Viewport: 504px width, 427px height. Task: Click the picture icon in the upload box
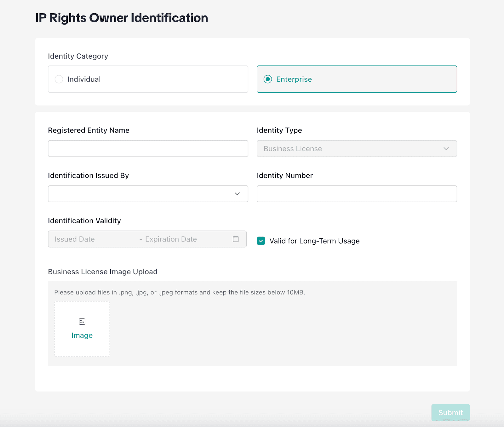(82, 322)
